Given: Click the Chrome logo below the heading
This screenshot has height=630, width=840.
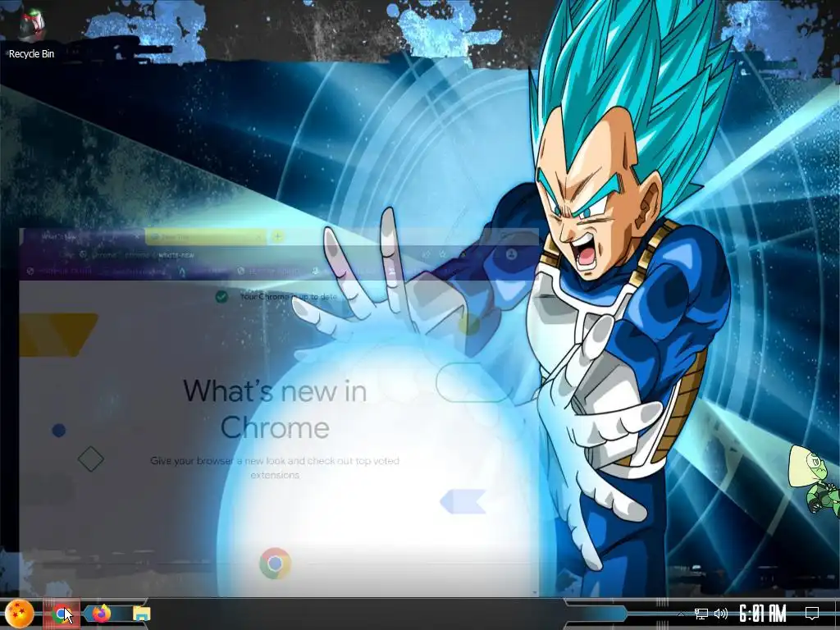Looking at the screenshot, I should coord(276,563).
